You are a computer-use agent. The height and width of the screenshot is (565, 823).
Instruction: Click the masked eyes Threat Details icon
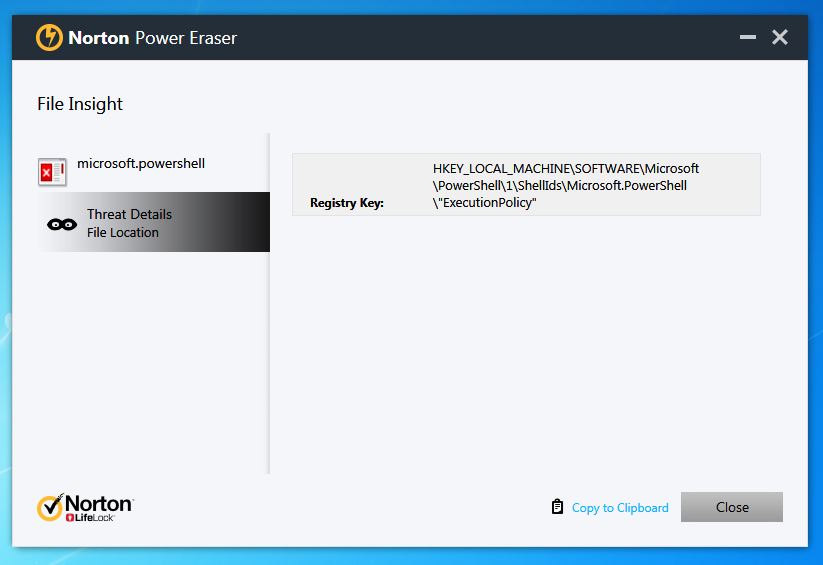pos(62,225)
